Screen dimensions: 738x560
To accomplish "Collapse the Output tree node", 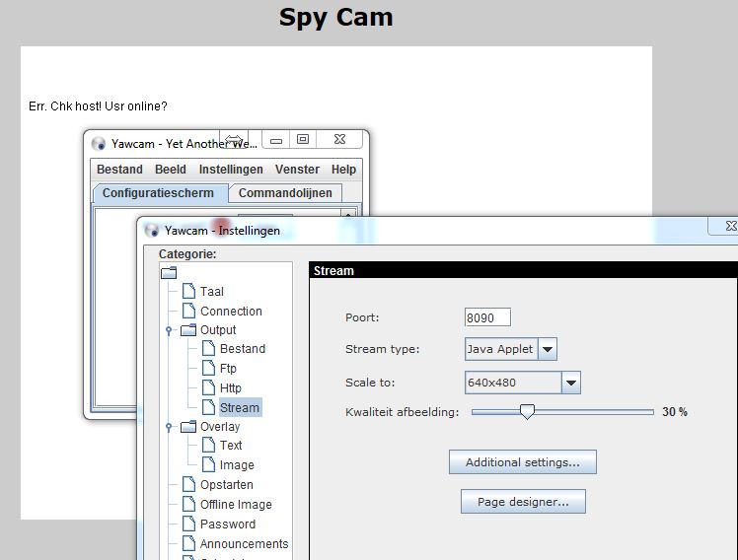I will 169,330.
